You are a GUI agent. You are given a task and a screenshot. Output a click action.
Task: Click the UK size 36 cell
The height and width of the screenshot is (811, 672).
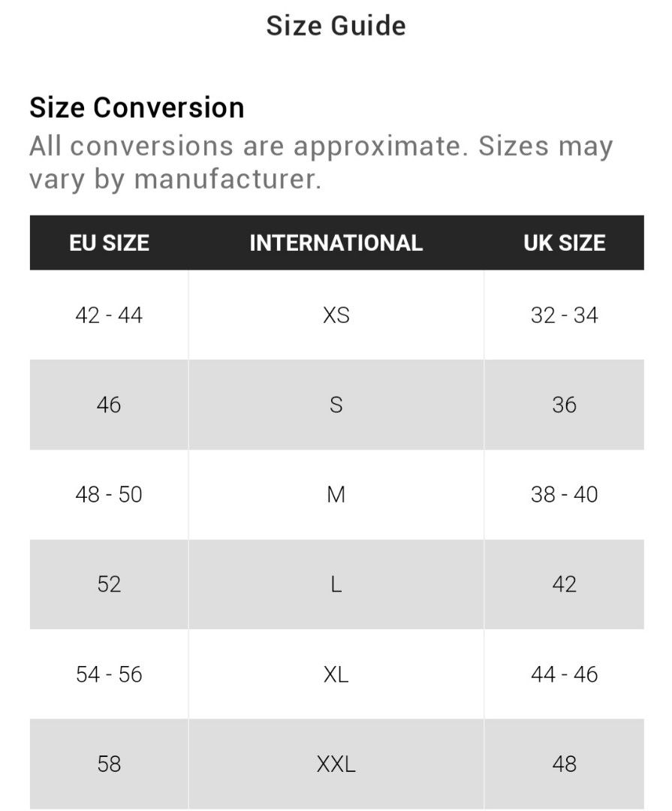[x=564, y=405]
